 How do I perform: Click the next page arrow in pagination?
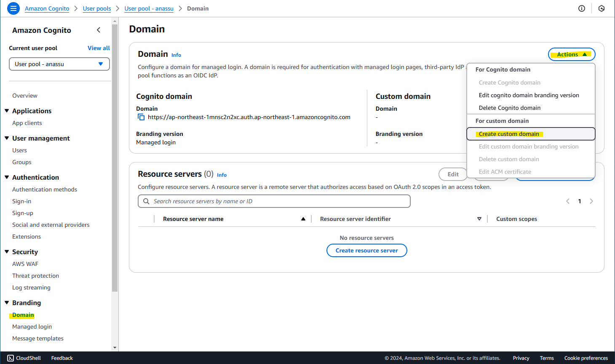[x=591, y=201]
